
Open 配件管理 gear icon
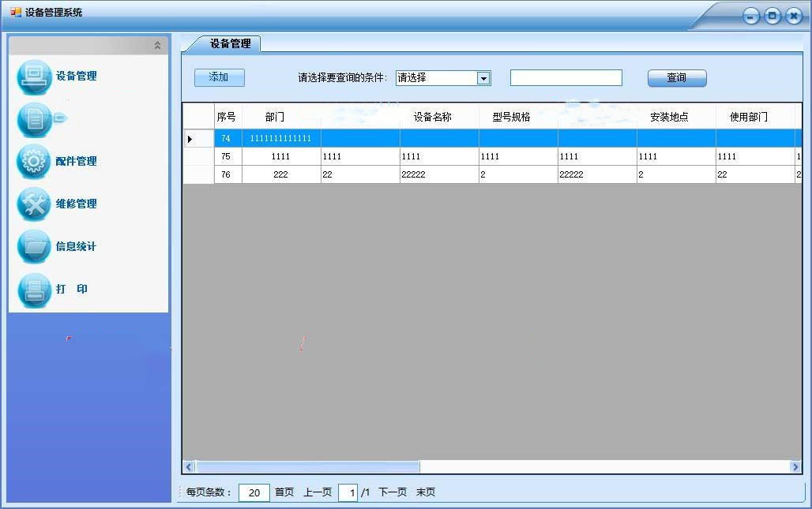34,162
